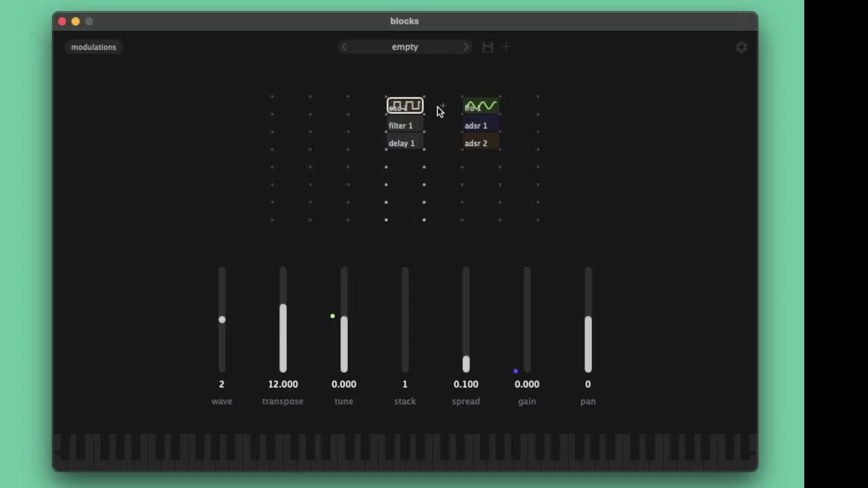Create new preset with plus icon beside save
Screen dimensions: 868x488
tap(507, 47)
